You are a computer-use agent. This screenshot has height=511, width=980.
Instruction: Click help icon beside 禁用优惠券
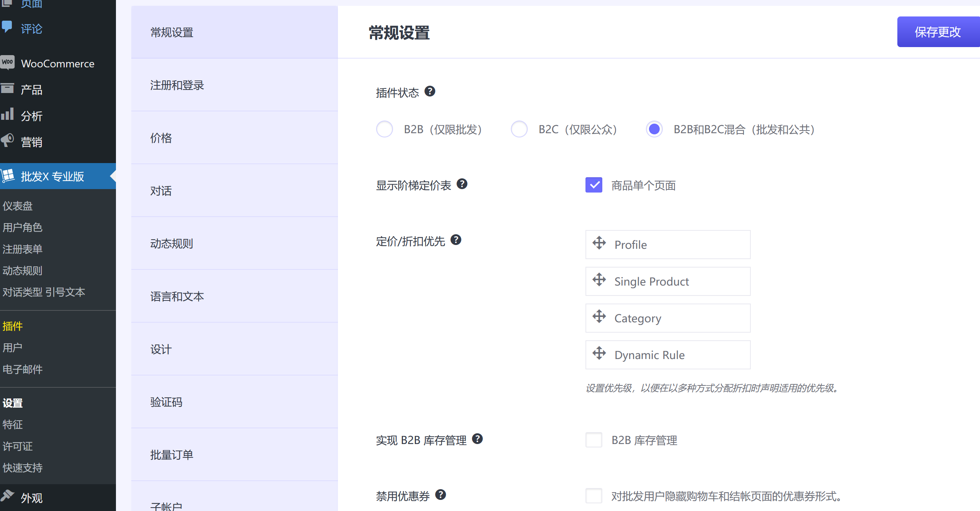click(x=440, y=495)
